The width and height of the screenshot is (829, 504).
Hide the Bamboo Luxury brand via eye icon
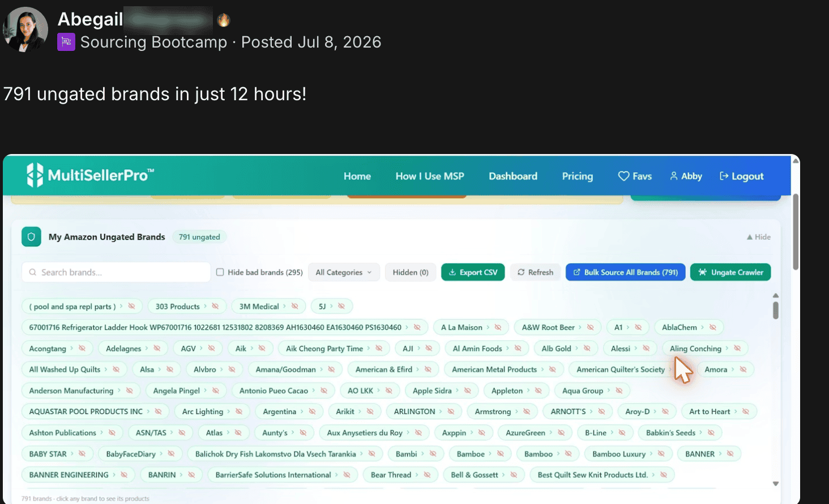click(661, 454)
